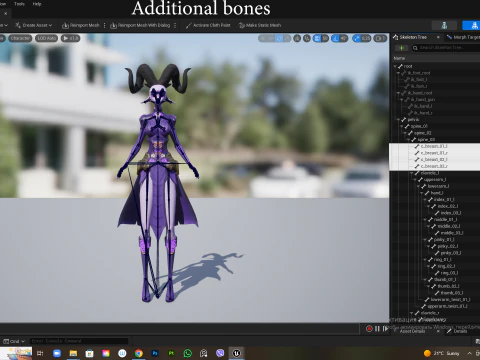
Task: Open the Tools menu
Action: (x=19, y=4)
